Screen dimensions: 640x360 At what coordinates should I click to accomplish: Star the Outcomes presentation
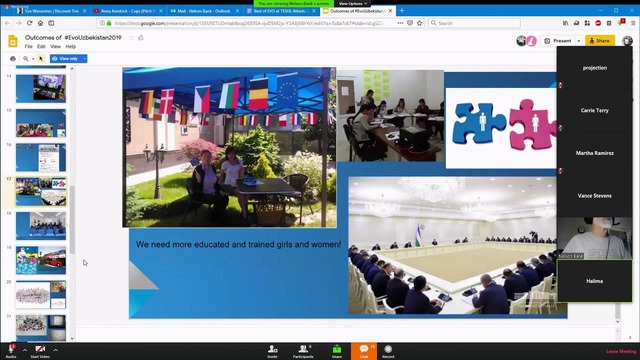coord(131,38)
